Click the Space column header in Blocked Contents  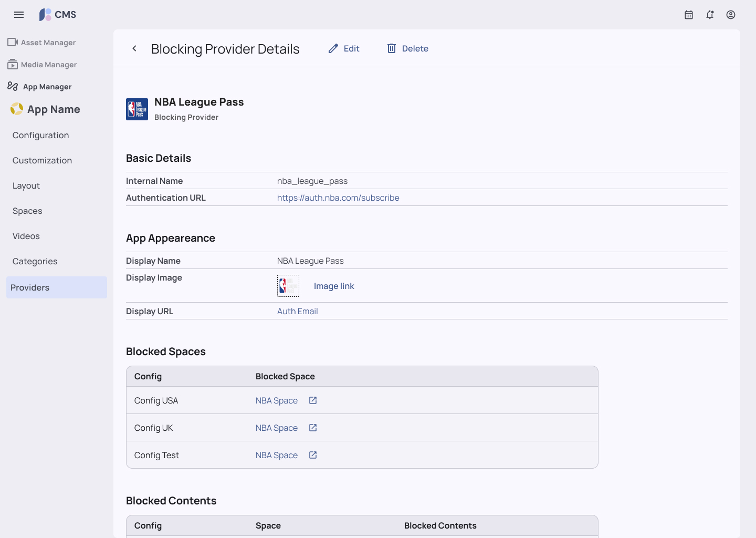tap(268, 525)
